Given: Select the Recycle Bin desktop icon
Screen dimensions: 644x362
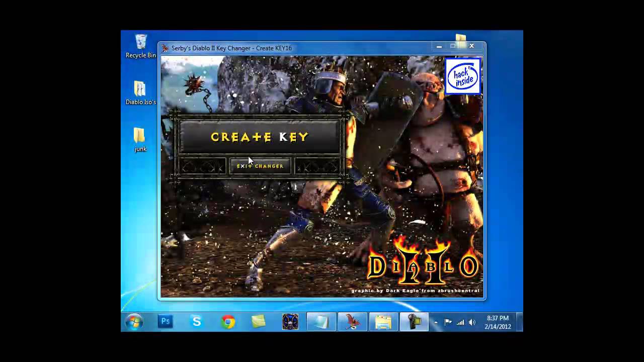Looking at the screenshot, I should pos(140,46).
